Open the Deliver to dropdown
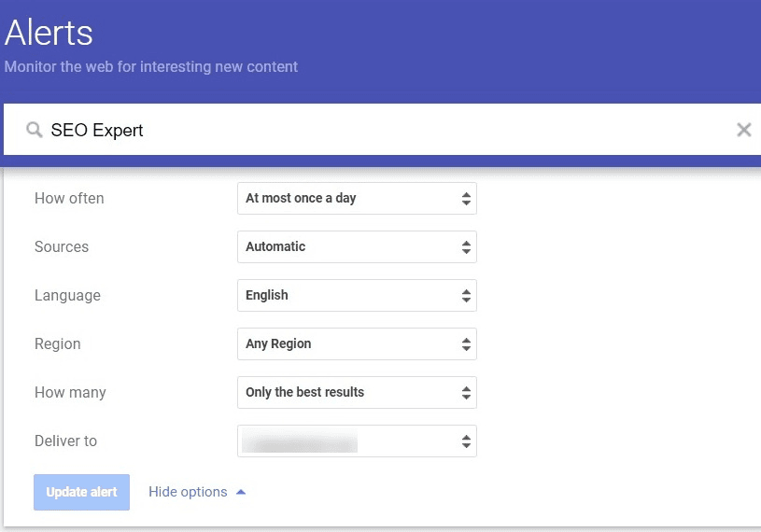The width and height of the screenshot is (761, 532). point(356,441)
